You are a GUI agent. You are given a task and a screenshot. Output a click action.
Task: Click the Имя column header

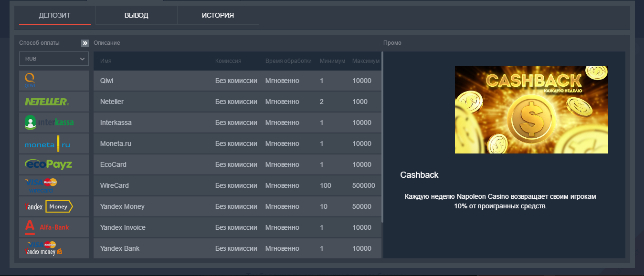[106, 61]
